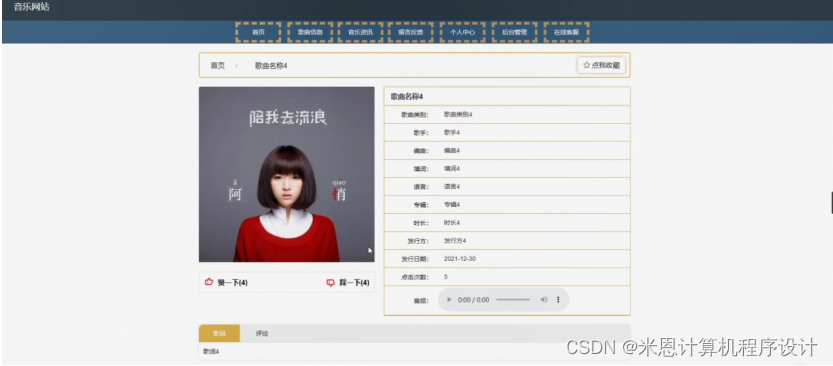The width and height of the screenshot is (833, 366).
Task: Click the thumbs-down icon next to 踩一下
Action: click(330, 283)
